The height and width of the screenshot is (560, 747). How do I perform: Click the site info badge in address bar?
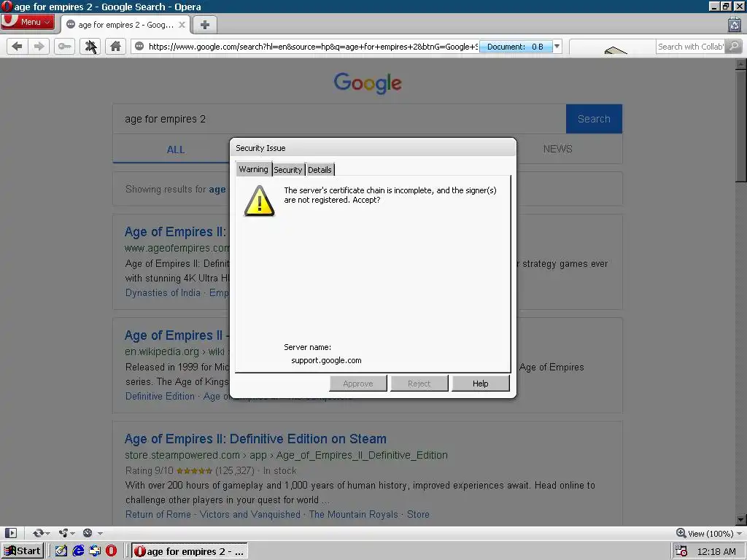pyautogui.click(x=139, y=46)
